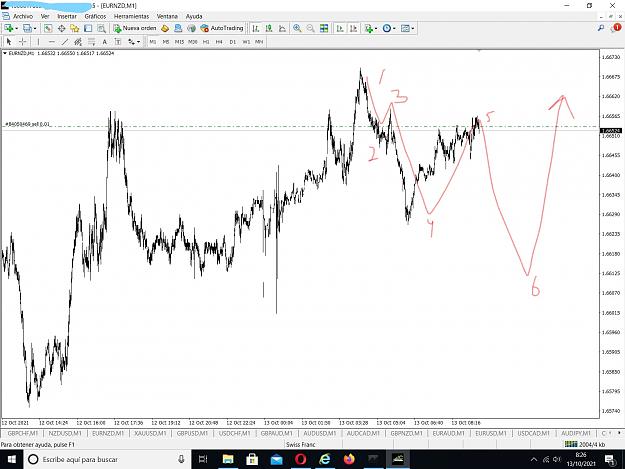This screenshot has height=469, width=625.
Task: Switch to M5 timeframe
Action: (166, 42)
